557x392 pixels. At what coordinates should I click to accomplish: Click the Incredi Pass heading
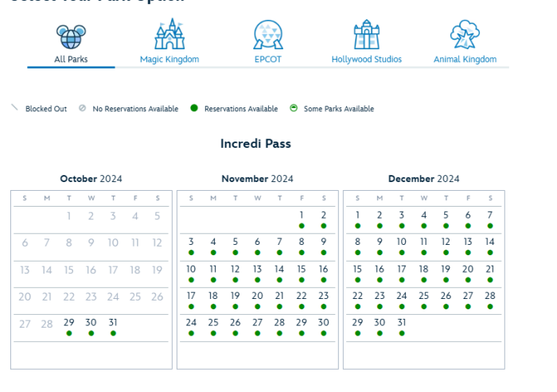[x=255, y=144]
